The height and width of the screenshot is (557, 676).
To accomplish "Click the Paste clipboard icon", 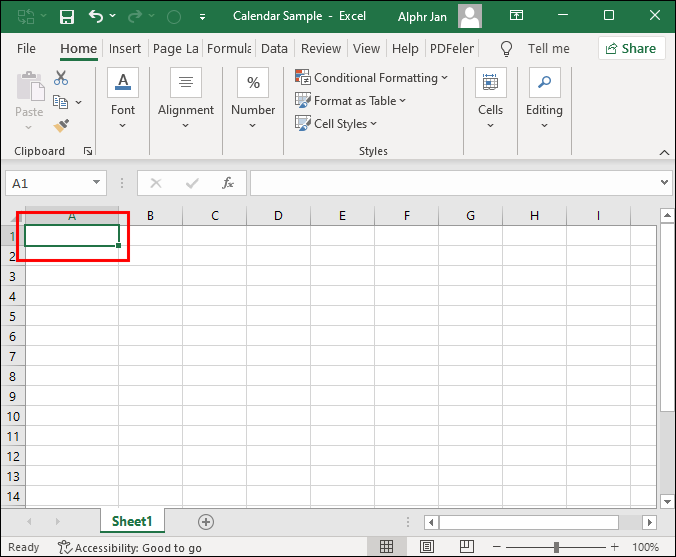I will [30, 86].
